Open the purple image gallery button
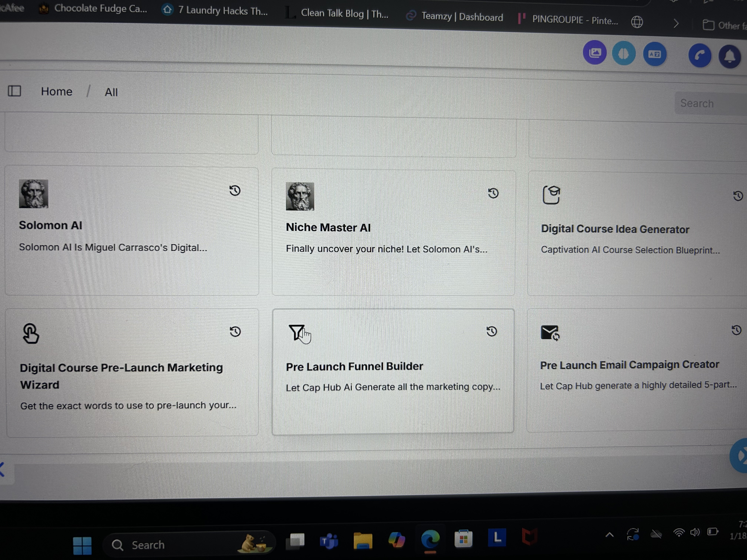This screenshot has height=560, width=747. click(x=595, y=53)
